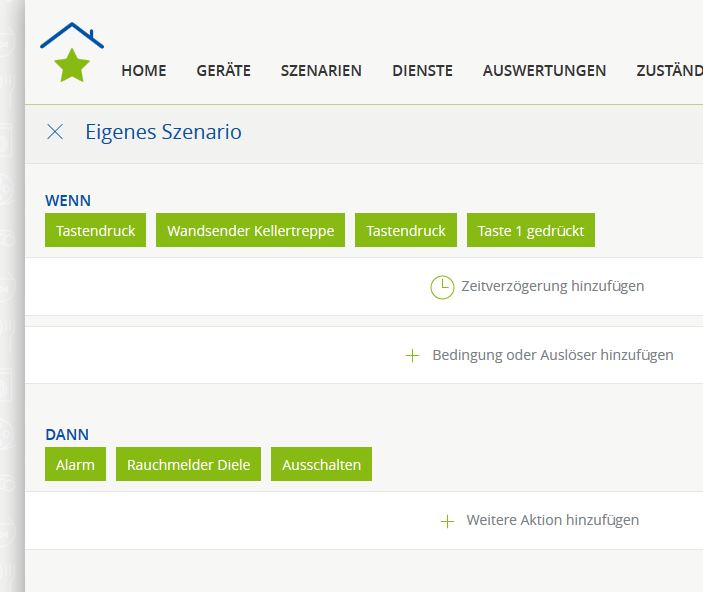The width and height of the screenshot is (703, 592).
Task: Open the SZENARIEN menu item
Action: point(321,71)
